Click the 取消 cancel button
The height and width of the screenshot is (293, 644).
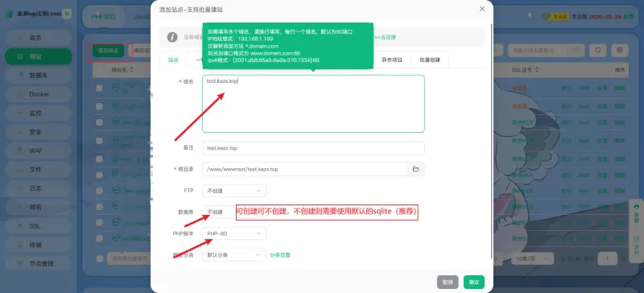pos(448,282)
